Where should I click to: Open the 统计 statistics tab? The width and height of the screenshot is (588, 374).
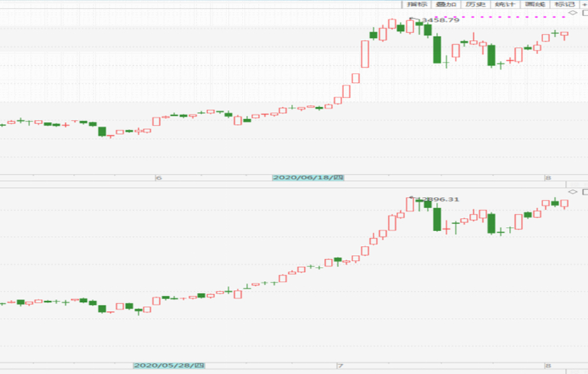(505, 4)
